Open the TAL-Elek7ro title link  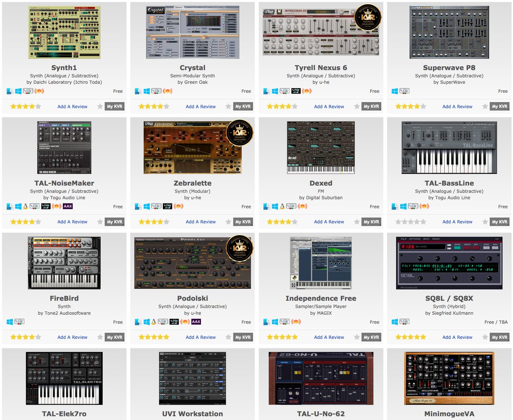click(x=65, y=414)
